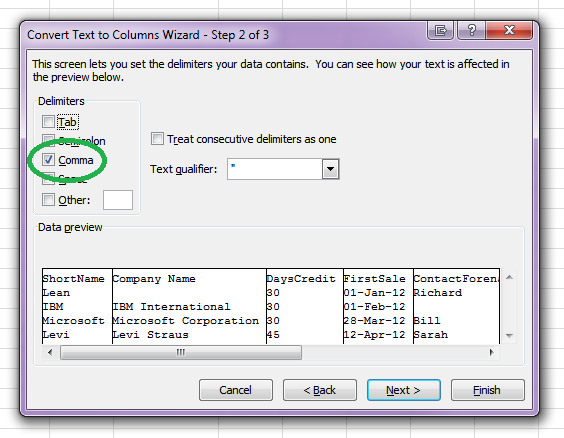
Task: Check Treat consecutive delimiters as one
Action: point(157,139)
